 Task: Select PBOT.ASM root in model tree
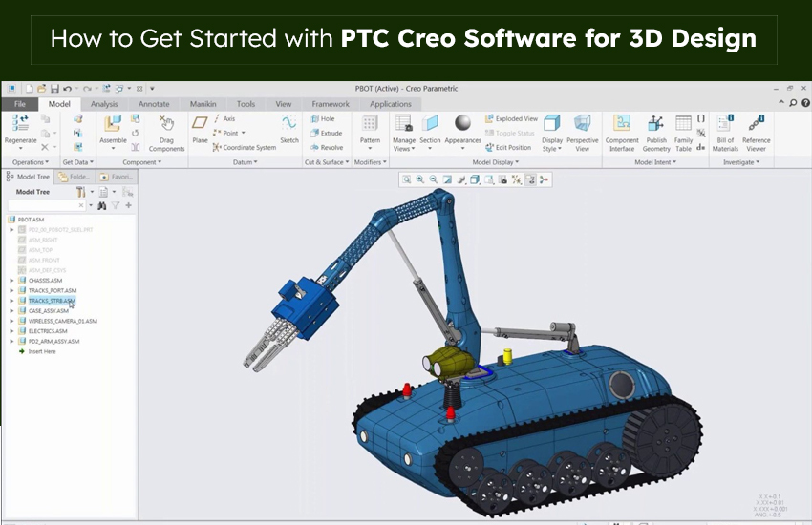[31, 220]
